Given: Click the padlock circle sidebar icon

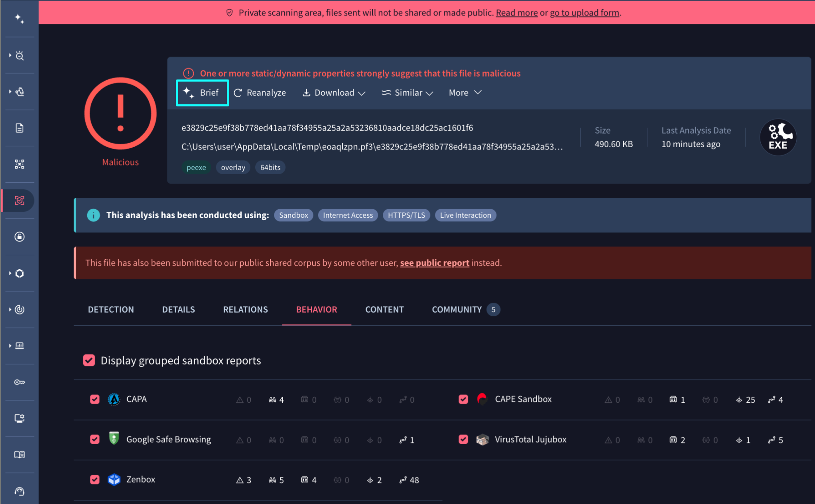Looking at the screenshot, I should (x=19, y=237).
